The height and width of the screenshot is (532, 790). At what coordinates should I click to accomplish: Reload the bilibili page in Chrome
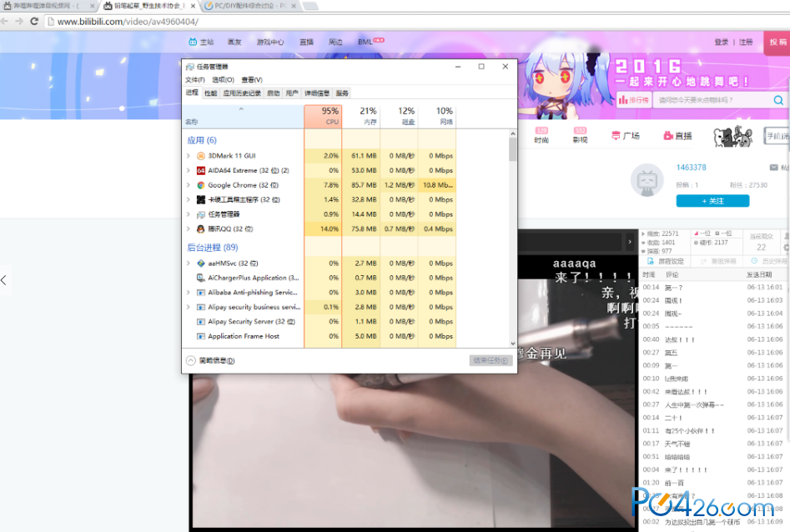[x=34, y=21]
